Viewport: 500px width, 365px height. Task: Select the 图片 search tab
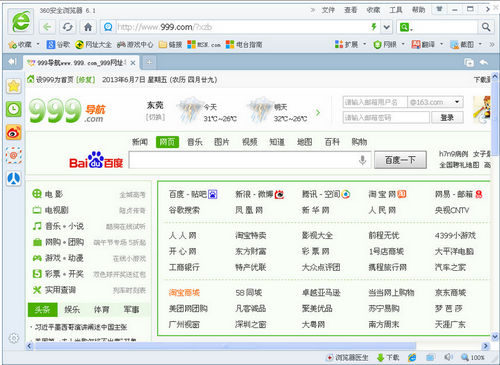click(x=222, y=142)
